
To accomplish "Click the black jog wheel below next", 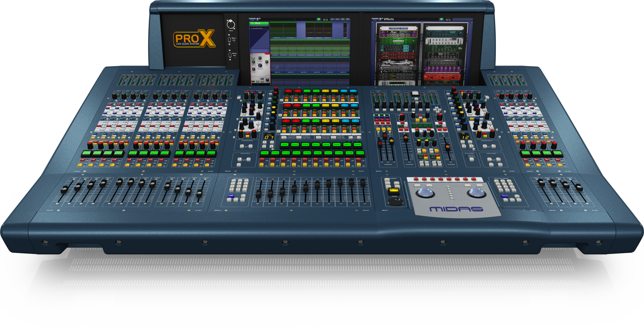I will (x=395, y=201).
